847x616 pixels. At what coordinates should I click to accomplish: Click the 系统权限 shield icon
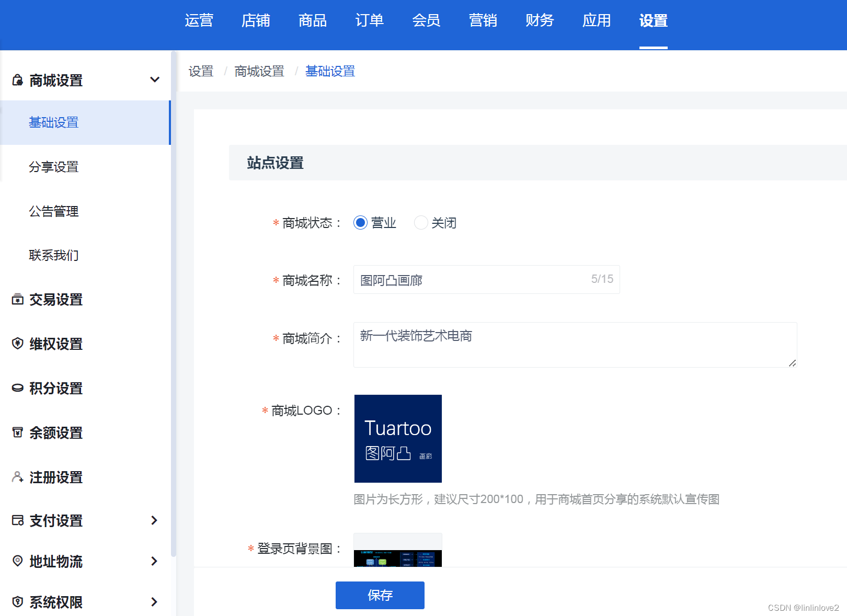point(18,602)
